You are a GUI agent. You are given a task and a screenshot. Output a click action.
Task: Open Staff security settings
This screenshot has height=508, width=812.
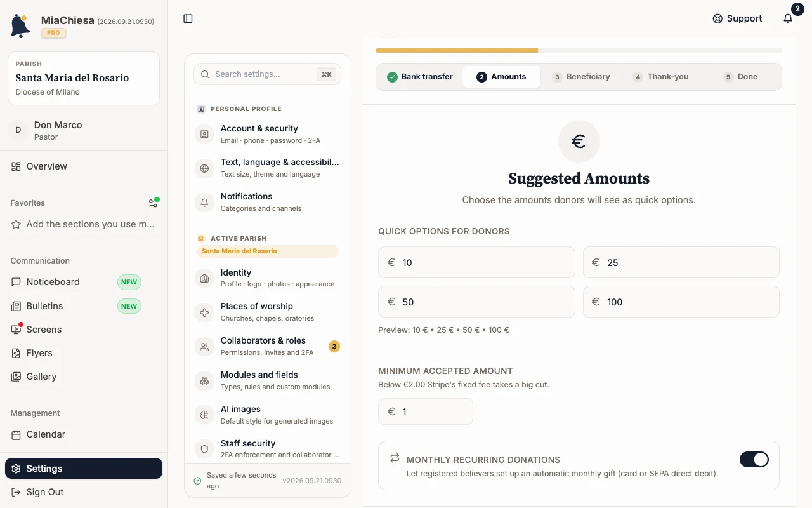point(267,449)
